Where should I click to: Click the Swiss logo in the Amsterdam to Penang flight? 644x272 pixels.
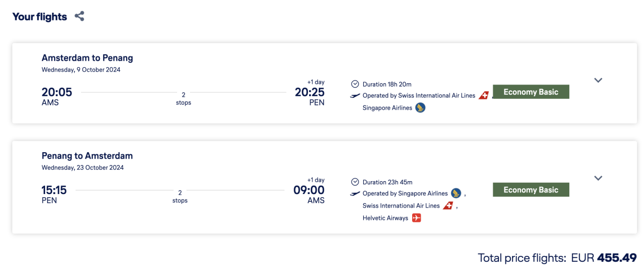click(484, 96)
